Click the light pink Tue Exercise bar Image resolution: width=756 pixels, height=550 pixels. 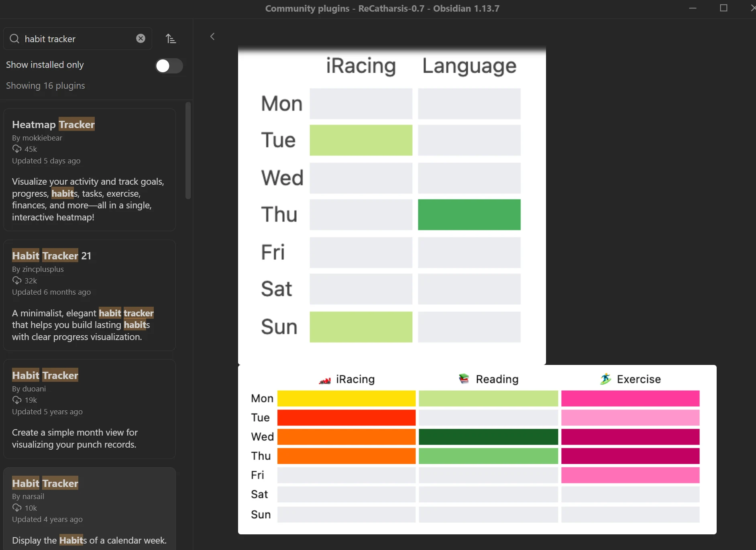630,418
